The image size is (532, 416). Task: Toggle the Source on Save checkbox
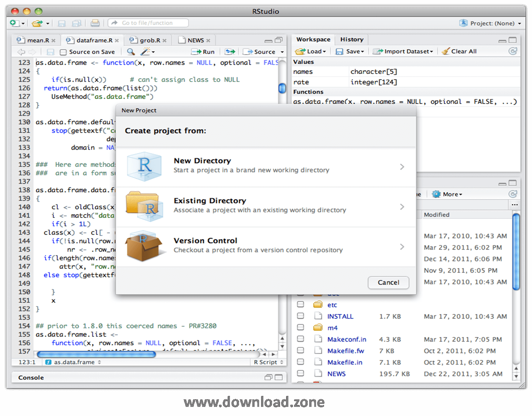click(63, 52)
